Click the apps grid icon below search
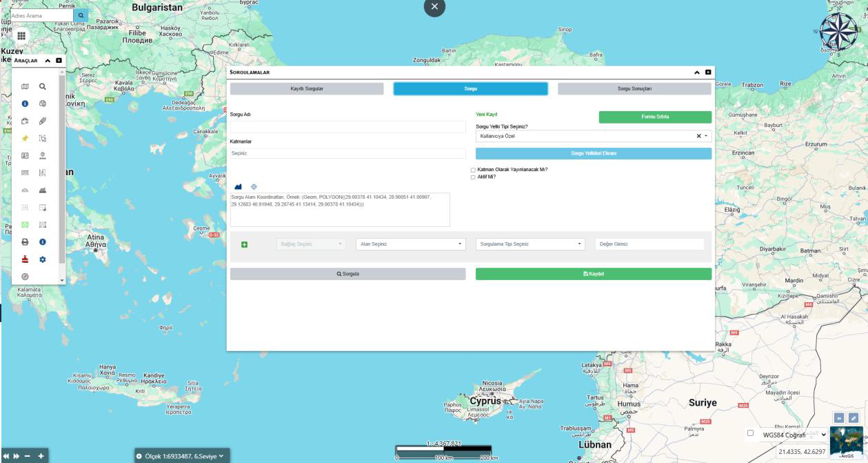The width and height of the screenshot is (868, 463). [x=21, y=36]
